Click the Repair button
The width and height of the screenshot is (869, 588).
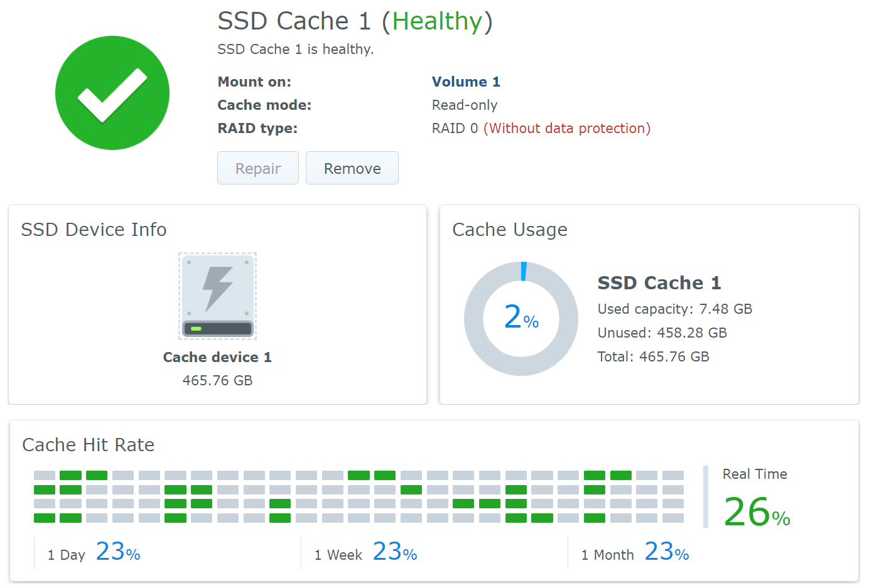257,168
